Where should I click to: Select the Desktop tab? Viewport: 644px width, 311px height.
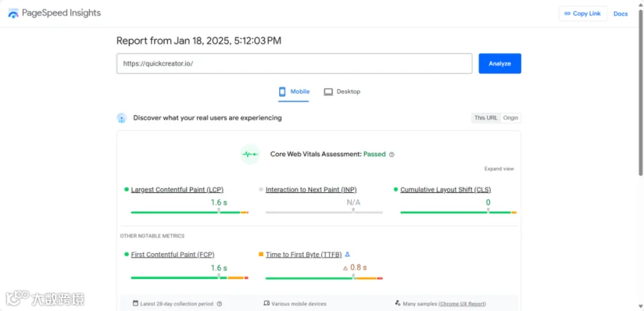(342, 92)
